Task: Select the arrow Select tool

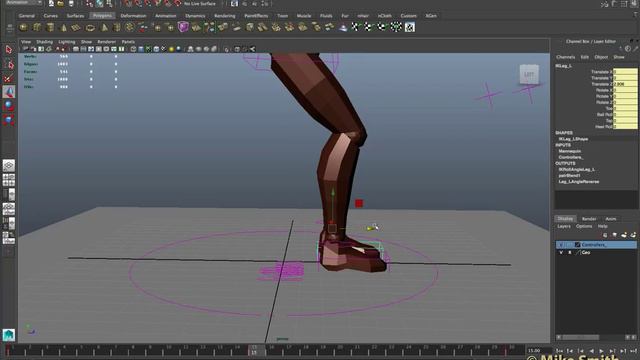Action: [9, 50]
